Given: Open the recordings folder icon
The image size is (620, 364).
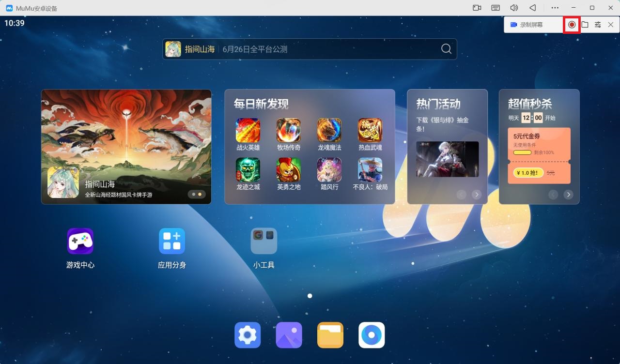Looking at the screenshot, I should pos(585,25).
